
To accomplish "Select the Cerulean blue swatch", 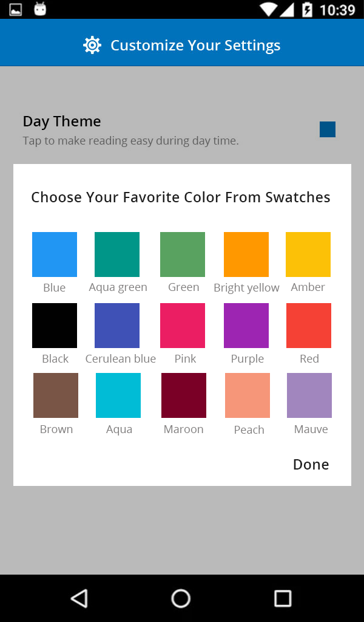I will point(117,326).
